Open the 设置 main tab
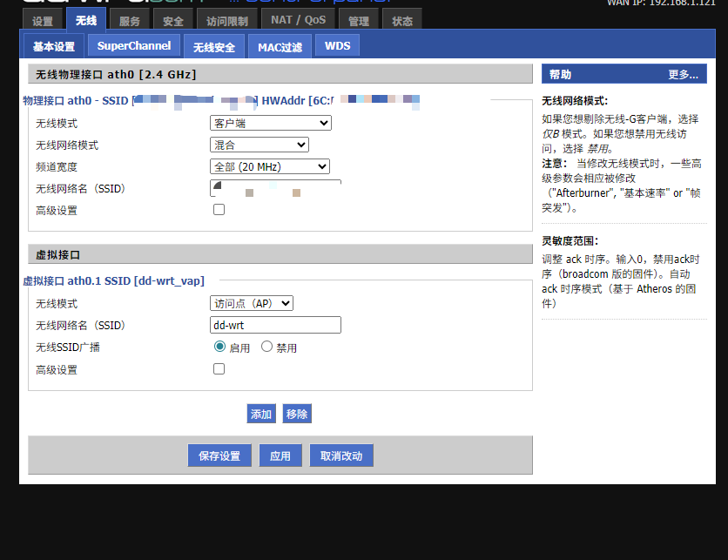This screenshot has width=728, height=560. point(43,20)
